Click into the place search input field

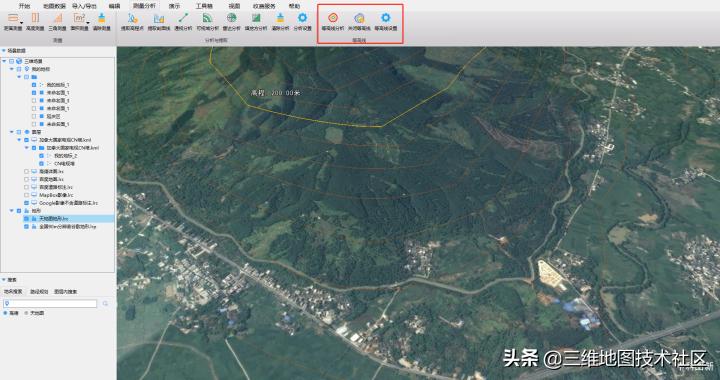pos(50,304)
